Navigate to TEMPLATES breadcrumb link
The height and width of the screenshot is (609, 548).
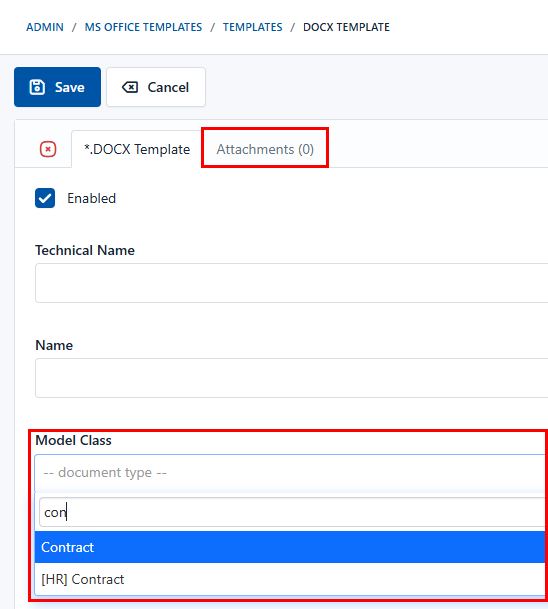coord(252,27)
